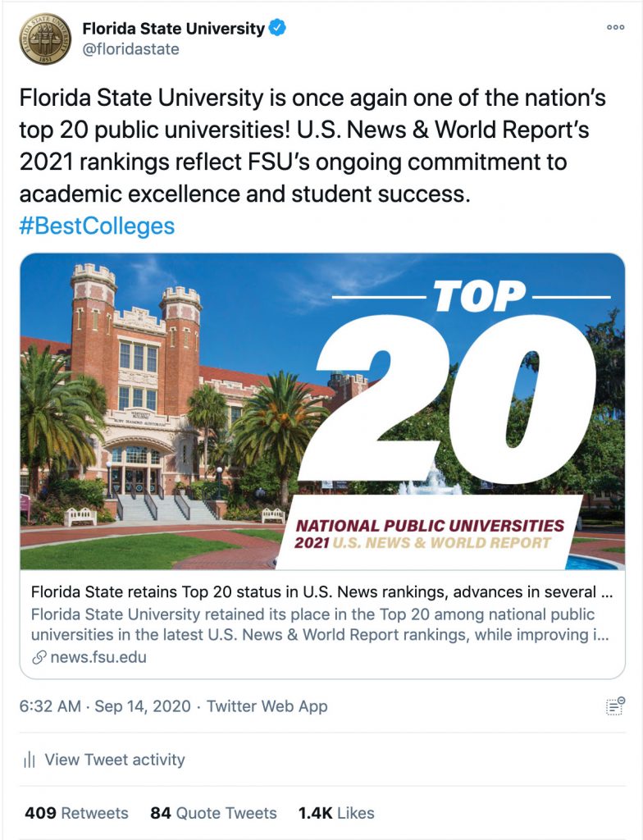
Task: Visit the news.fsu.edu source link
Action: 98,657
